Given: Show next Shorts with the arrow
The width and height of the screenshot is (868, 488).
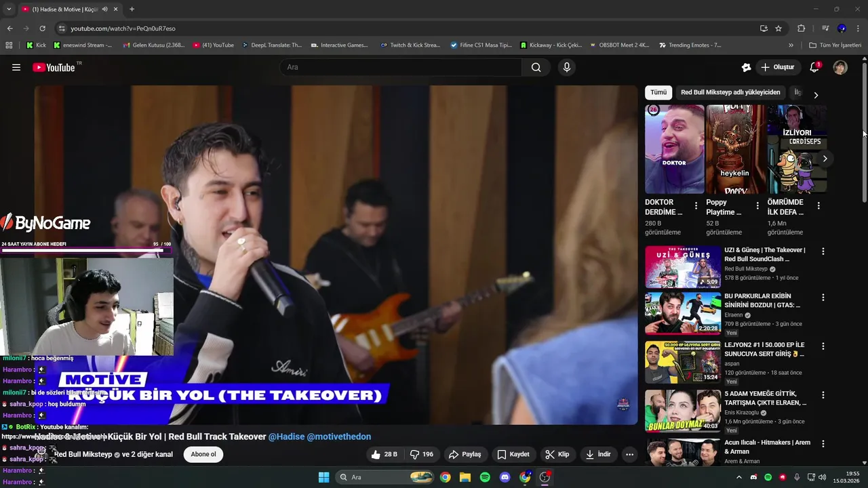Looking at the screenshot, I should click(825, 158).
